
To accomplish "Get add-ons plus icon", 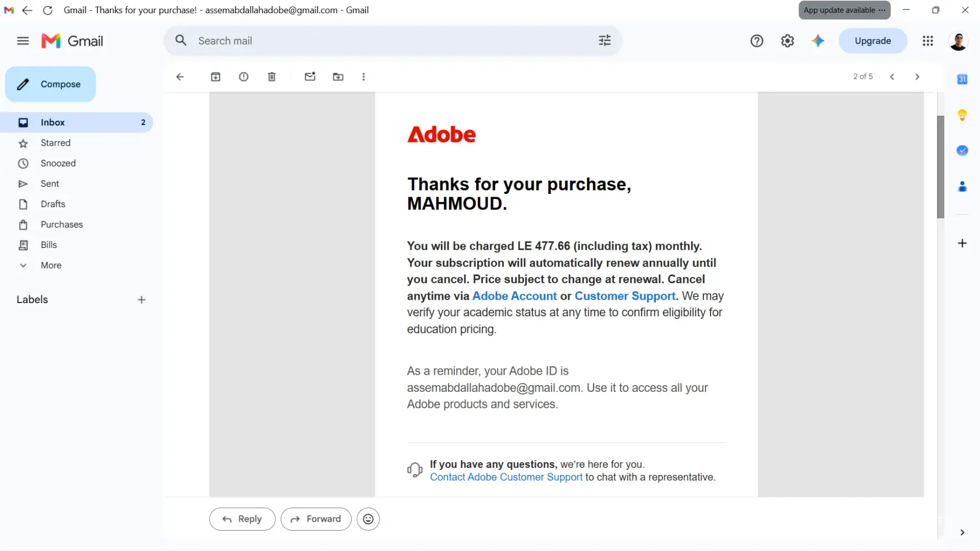I will pos(962,243).
